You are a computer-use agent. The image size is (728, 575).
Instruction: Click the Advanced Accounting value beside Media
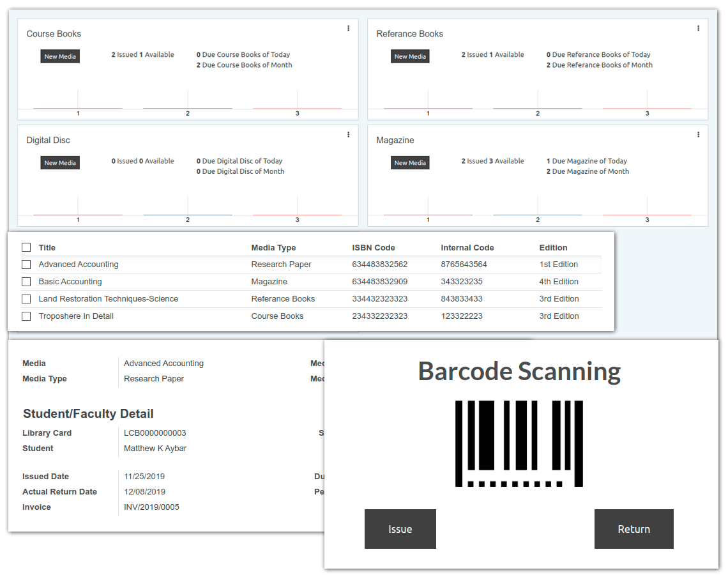[163, 363]
